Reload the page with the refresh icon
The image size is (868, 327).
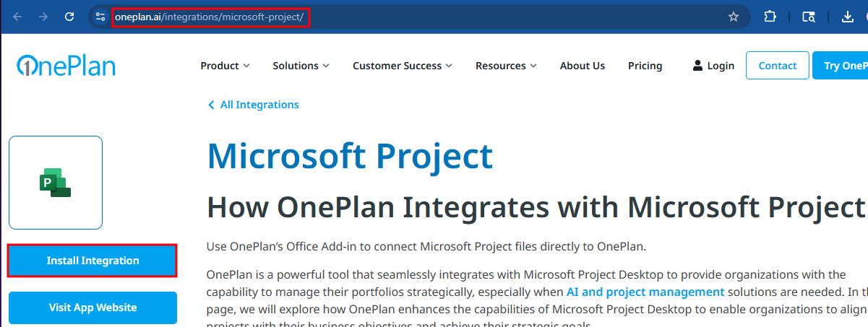coord(69,17)
